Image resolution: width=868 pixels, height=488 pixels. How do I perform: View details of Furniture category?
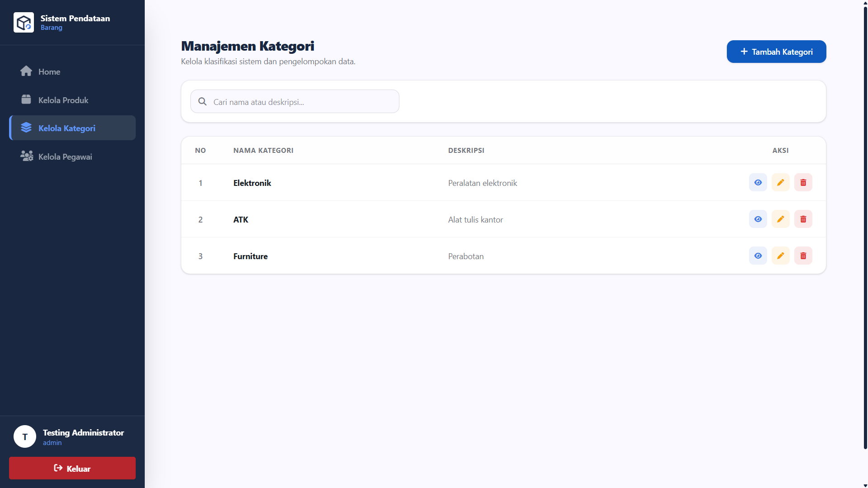[758, 256]
